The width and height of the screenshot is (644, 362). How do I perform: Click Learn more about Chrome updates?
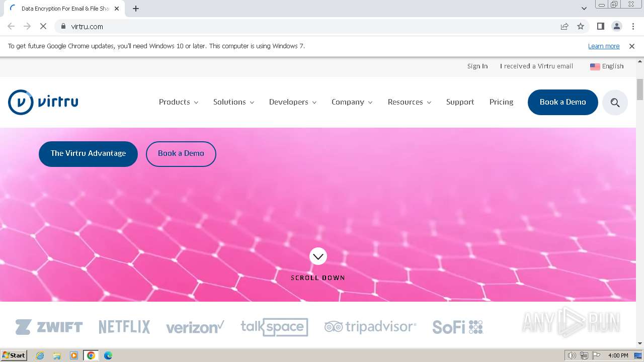coord(604,46)
